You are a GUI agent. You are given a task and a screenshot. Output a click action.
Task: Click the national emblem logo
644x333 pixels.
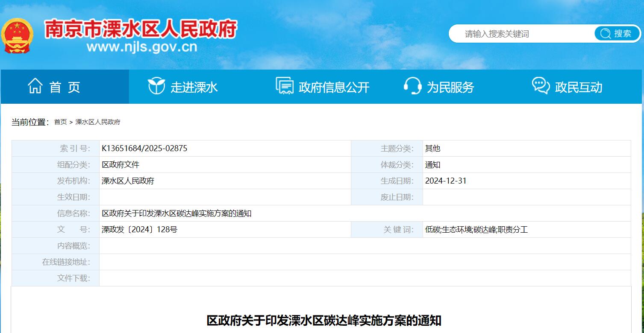pos(17,35)
